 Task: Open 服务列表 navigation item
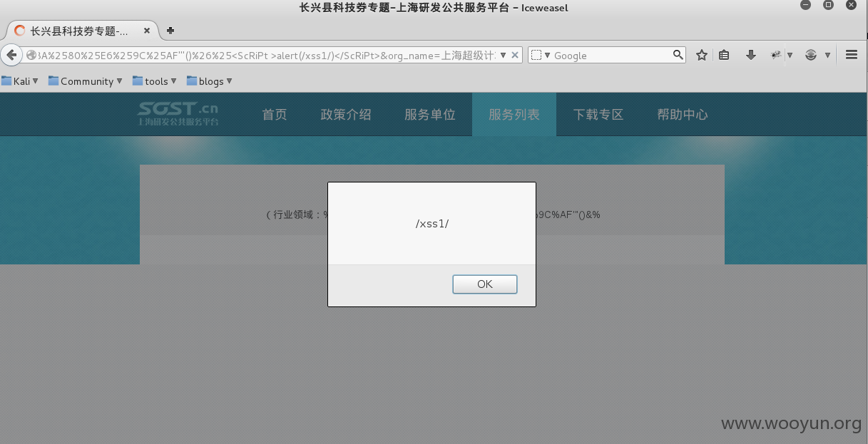(x=514, y=115)
